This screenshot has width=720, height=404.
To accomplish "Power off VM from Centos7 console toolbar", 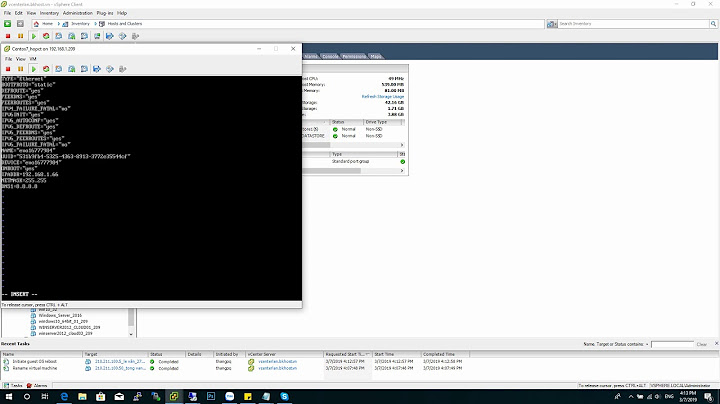I will (8, 69).
